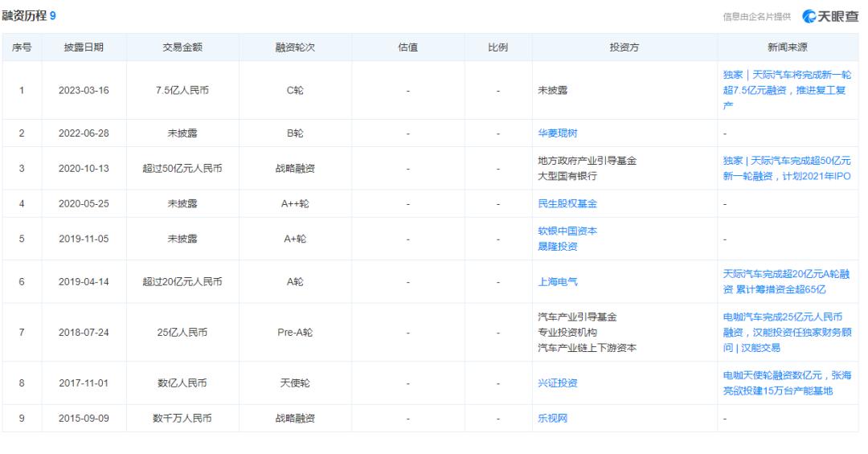
Task: Open the 兴证投资 investor link
Action: pos(558,383)
